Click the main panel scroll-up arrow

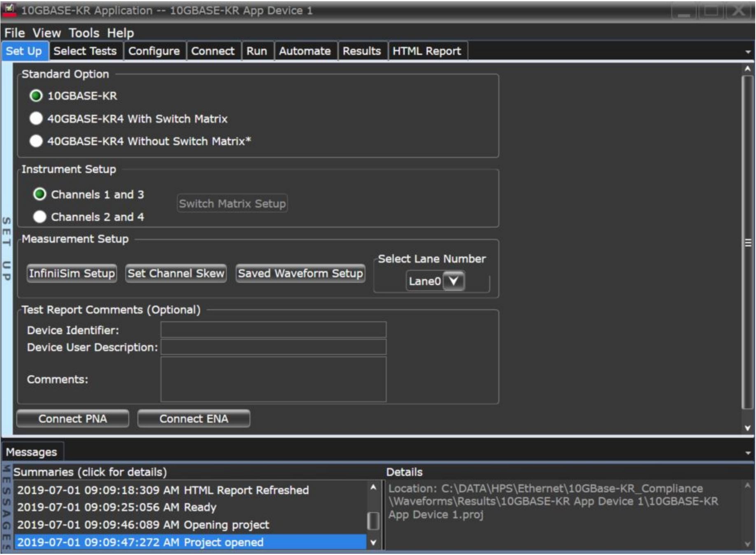(747, 69)
